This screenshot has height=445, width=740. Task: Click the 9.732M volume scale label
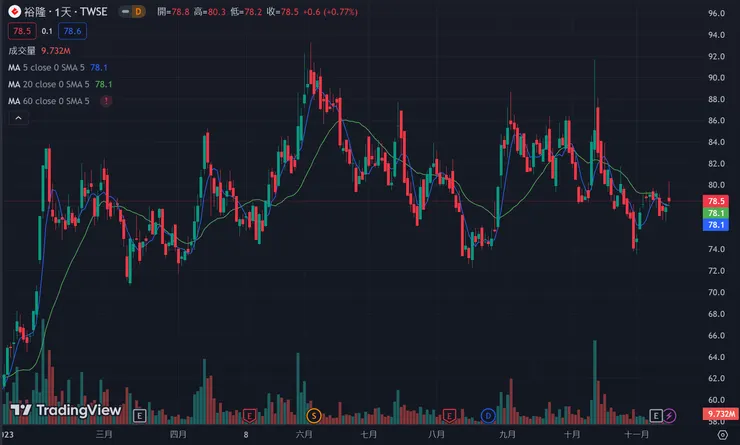(721, 414)
